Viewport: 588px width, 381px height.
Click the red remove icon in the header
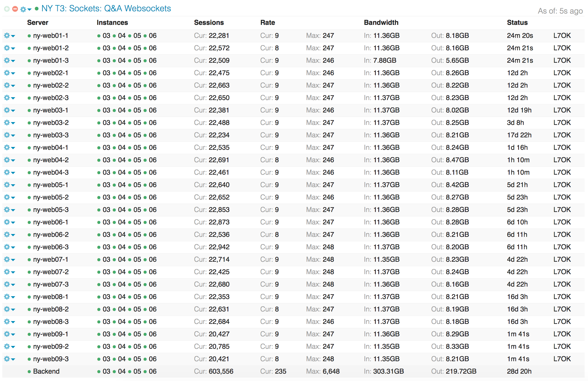[x=14, y=8]
